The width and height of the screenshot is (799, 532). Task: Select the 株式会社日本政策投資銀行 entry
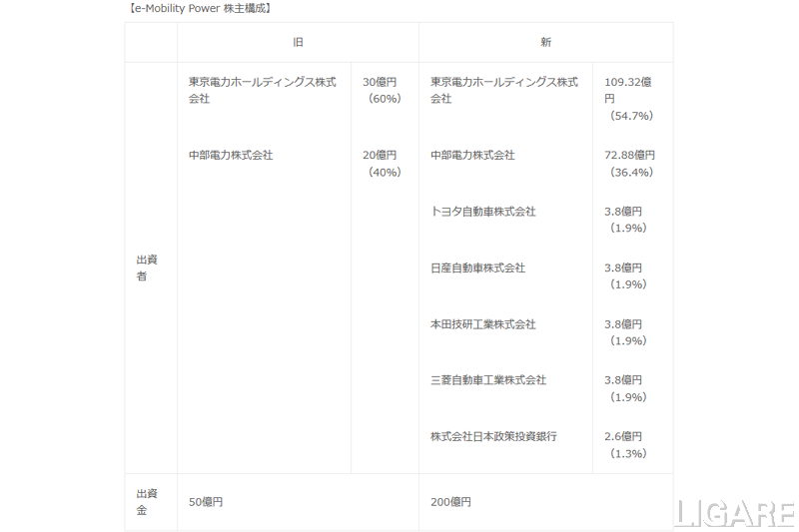click(493, 436)
